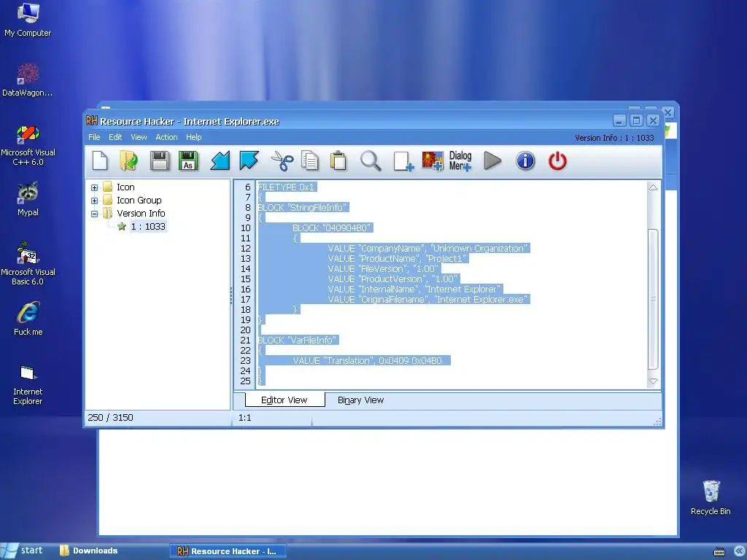Switch to the Editor View tab

[x=285, y=400]
